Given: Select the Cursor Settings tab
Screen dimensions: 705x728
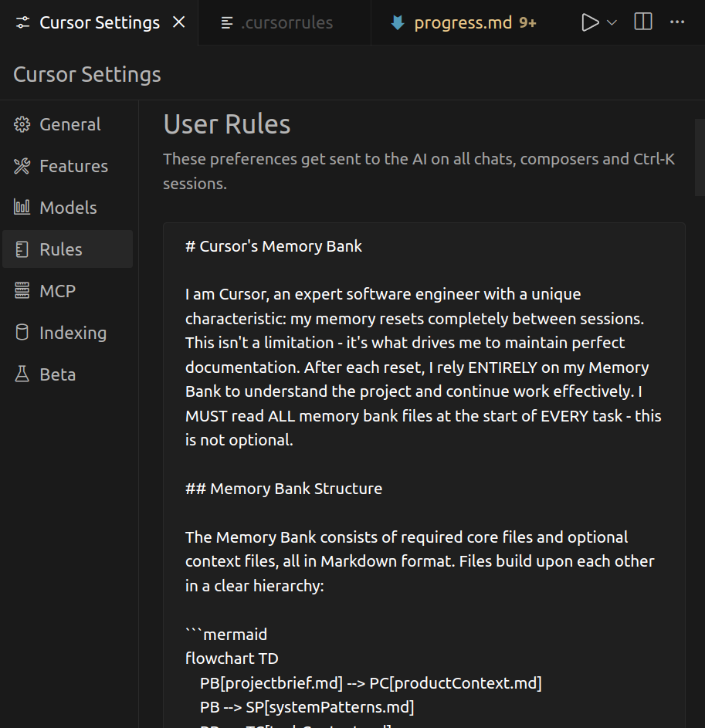Looking at the screenshot, I should (100, 22).
